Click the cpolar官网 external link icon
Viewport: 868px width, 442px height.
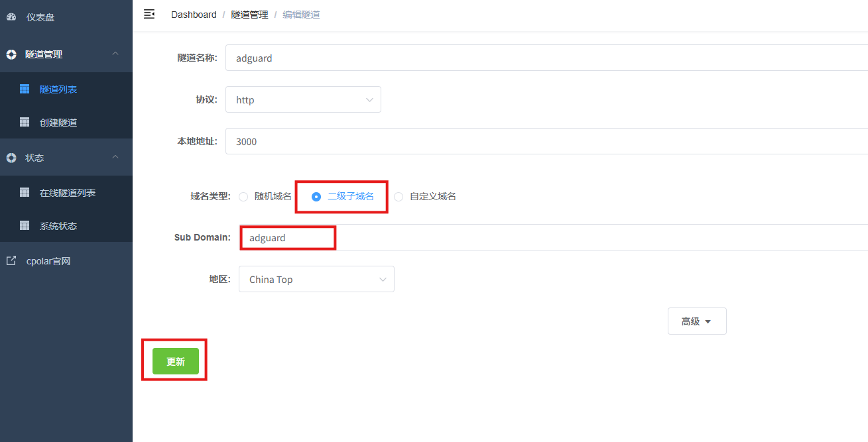11,260
